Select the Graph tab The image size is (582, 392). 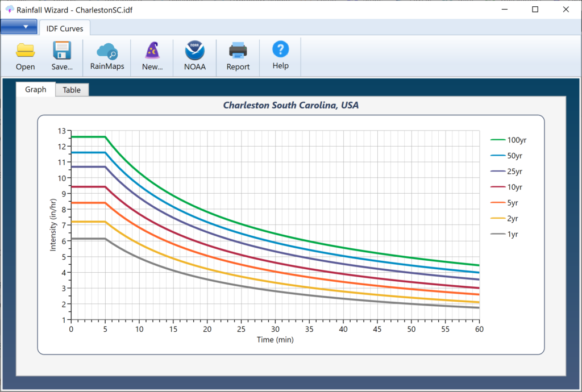(36, 89)
